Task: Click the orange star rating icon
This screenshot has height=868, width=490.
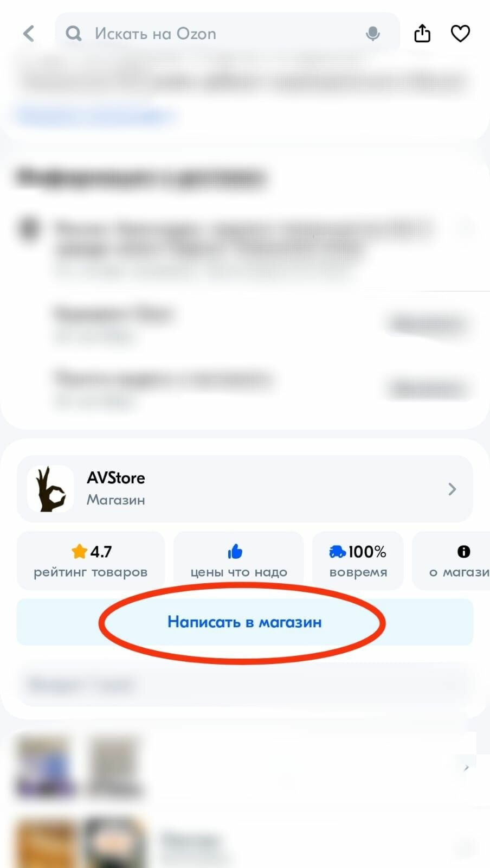Action: click(79, 551)
